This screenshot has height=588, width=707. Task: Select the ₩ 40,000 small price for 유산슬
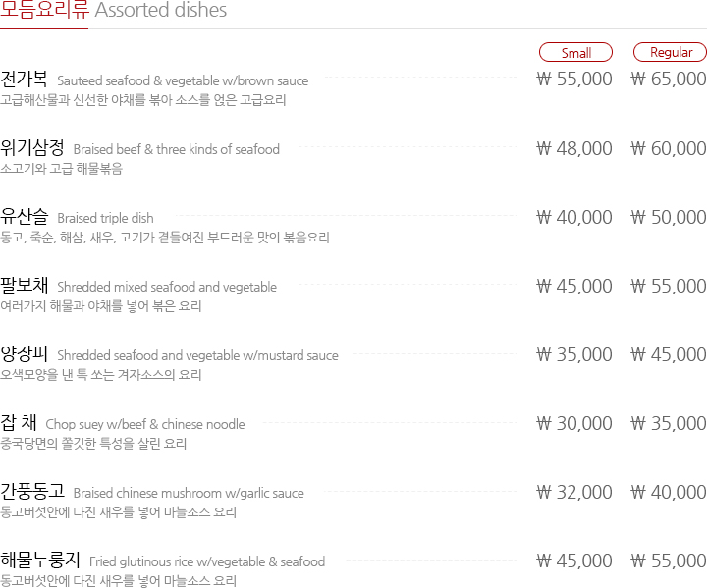coord(574,217)
